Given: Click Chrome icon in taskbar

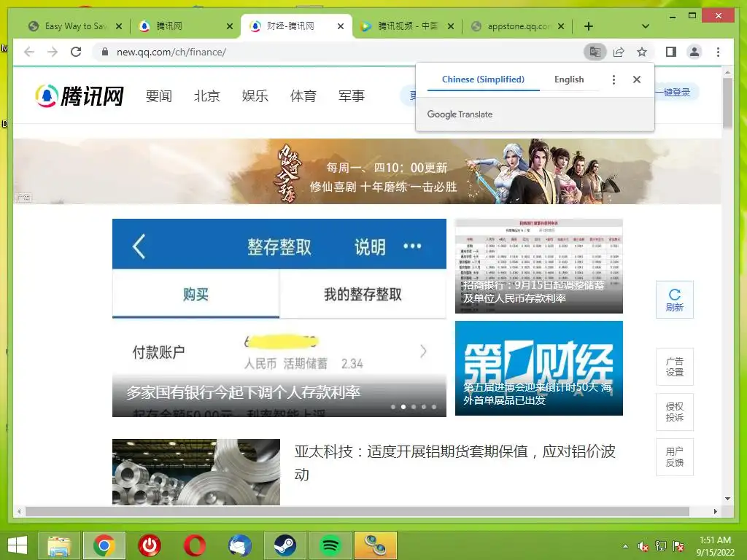Looking at the screenshot, I should coord(104,545).
